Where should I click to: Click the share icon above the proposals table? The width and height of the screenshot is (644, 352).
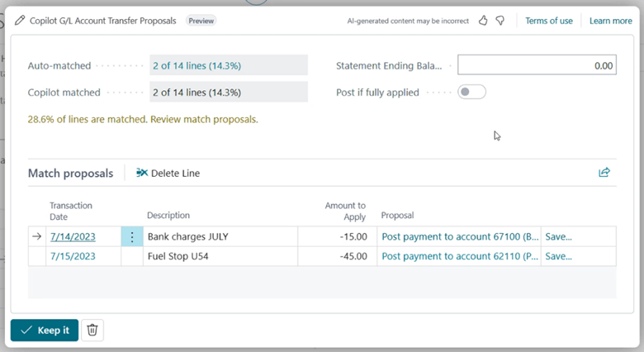point(604,173)
